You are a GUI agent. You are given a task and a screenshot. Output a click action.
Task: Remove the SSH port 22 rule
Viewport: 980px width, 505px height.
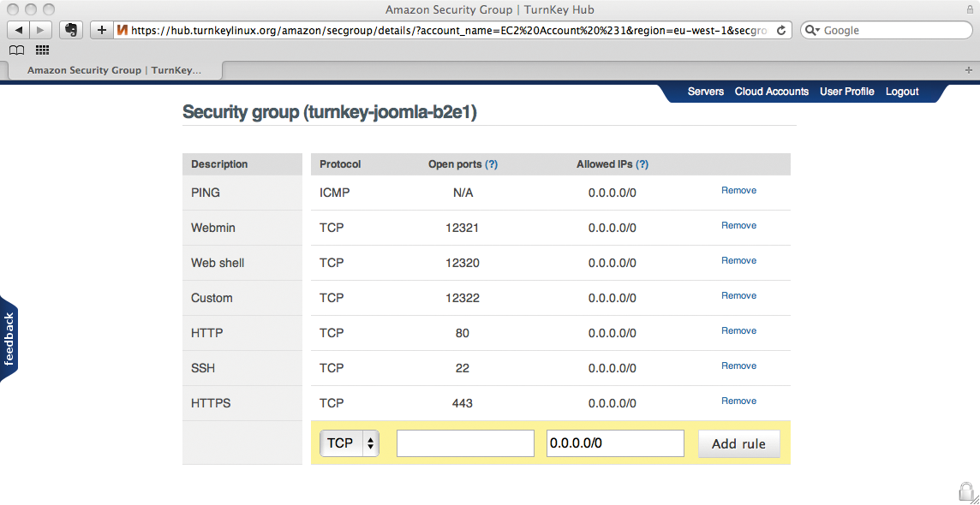(738, 366)
